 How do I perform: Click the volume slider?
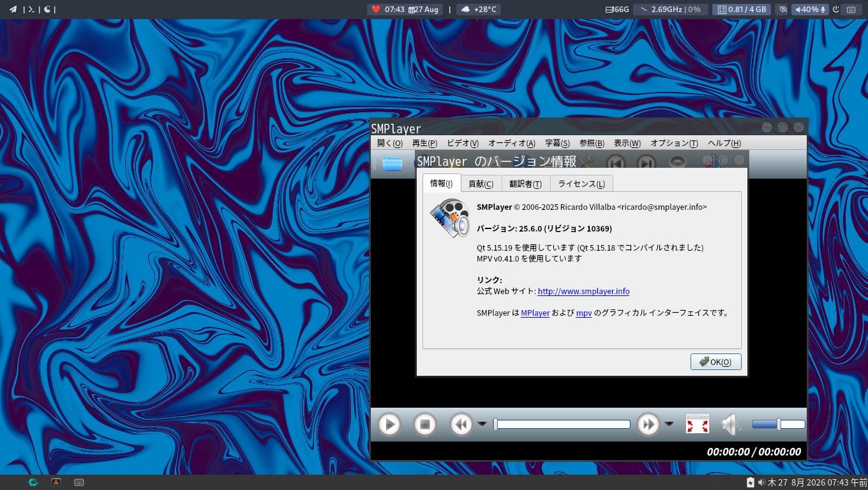click(x=778, y=424)
